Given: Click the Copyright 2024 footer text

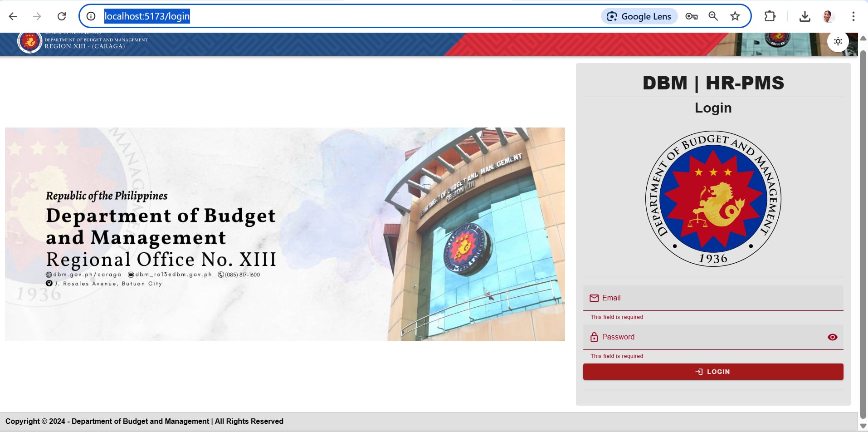Looking at the screenshot, I should pyautogui.click(x=144, y=422).
